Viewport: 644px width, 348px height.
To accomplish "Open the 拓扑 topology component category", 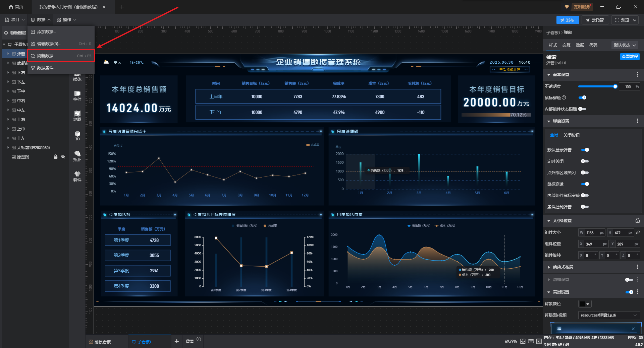I will click(77, 156).
